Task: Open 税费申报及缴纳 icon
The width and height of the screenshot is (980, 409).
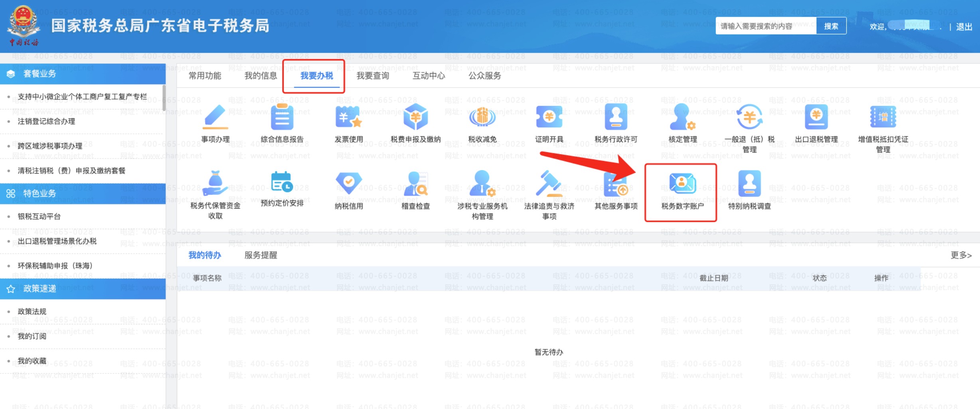Action: click(x=415, y=118)
